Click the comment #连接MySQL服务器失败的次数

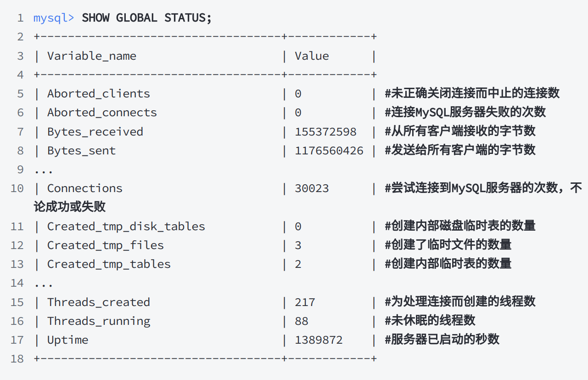[x=465, y=112]
